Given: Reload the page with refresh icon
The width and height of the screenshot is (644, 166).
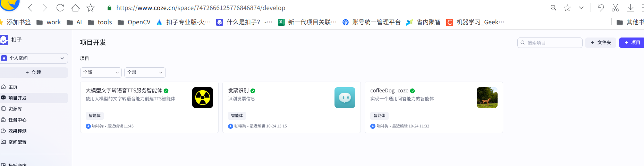Looking at the screenshot, I should [x=60, y=8].
